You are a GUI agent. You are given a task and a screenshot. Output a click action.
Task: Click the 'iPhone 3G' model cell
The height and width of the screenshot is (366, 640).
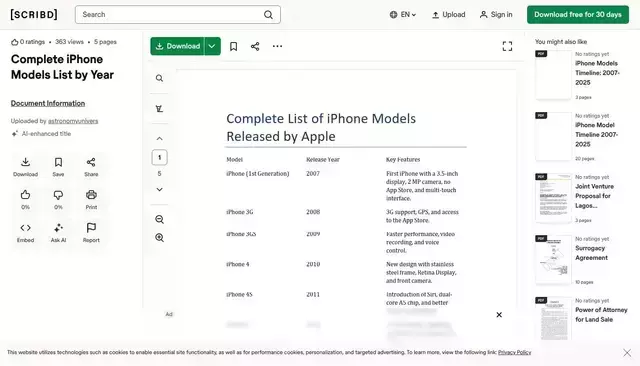[x=240, y=212]
